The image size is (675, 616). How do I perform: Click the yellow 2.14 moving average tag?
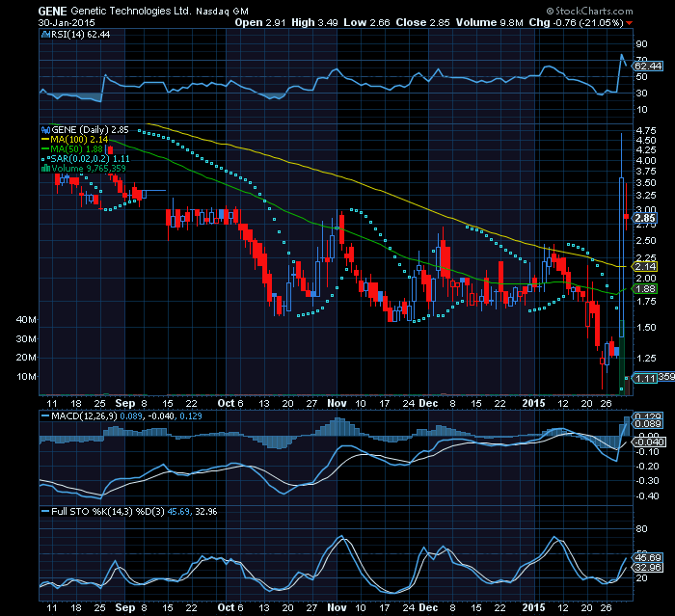(645, 266)
